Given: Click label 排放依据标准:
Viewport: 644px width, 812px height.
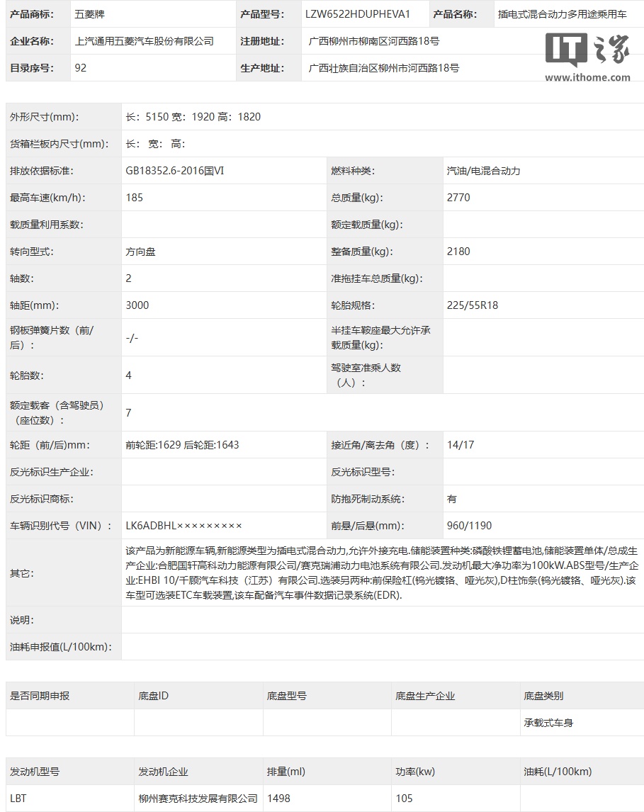Looking at the screenshot, I should tap(41, 170).
